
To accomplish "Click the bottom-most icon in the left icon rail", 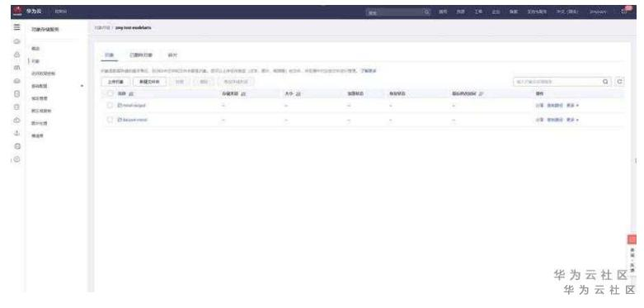I will 16,159.
